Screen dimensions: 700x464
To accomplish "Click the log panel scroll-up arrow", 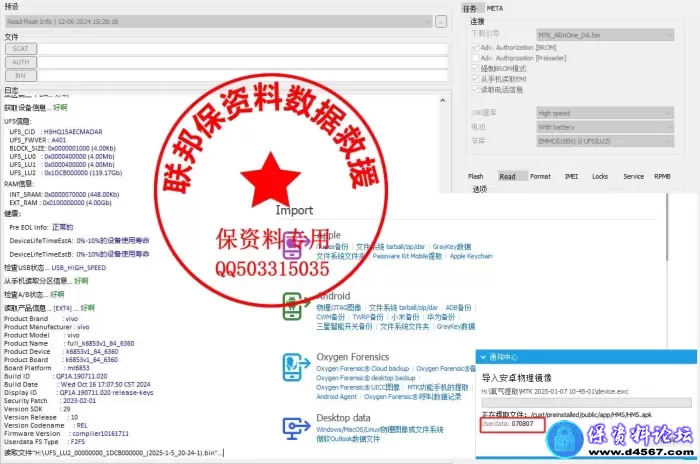I will pos(442,100).
